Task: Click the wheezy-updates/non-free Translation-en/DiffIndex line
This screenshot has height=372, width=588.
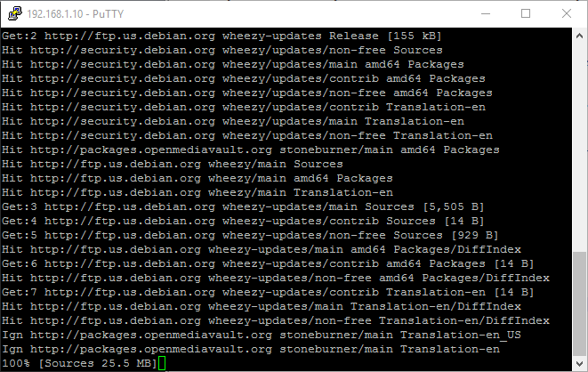Action: pos(276,321)
